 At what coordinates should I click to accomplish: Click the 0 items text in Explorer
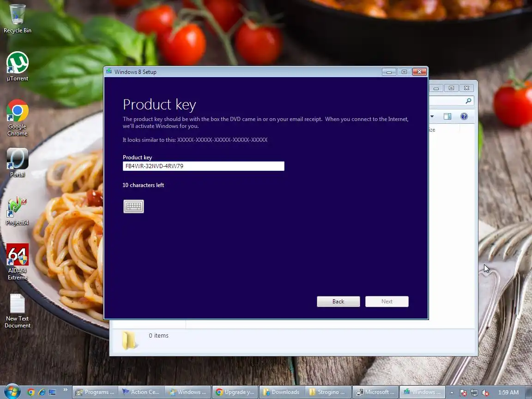[x=158, y=335]
